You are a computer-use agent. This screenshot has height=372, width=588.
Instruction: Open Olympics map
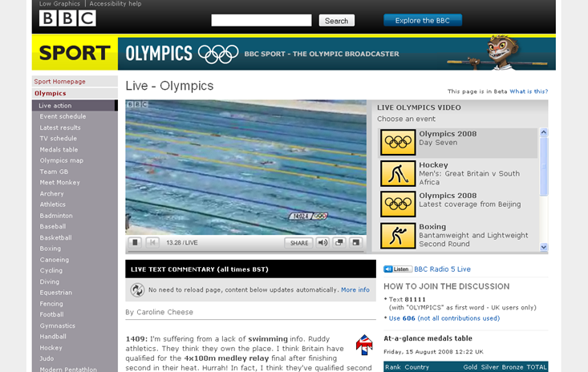62,160
